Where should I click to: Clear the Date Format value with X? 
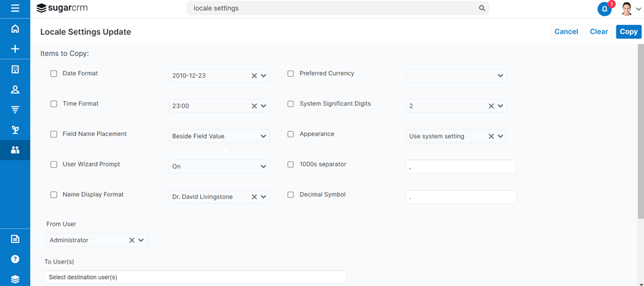pyautogui.click(x=254, y=76)
